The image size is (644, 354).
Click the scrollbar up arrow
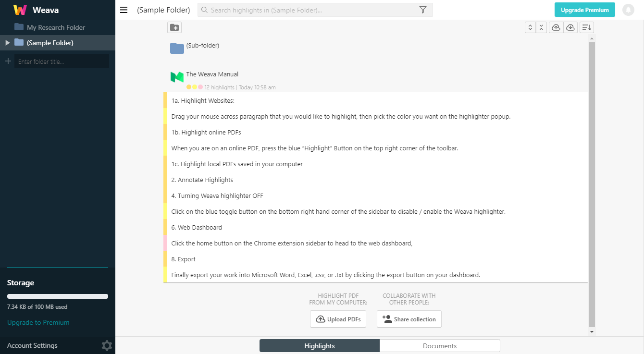[592, 38]
